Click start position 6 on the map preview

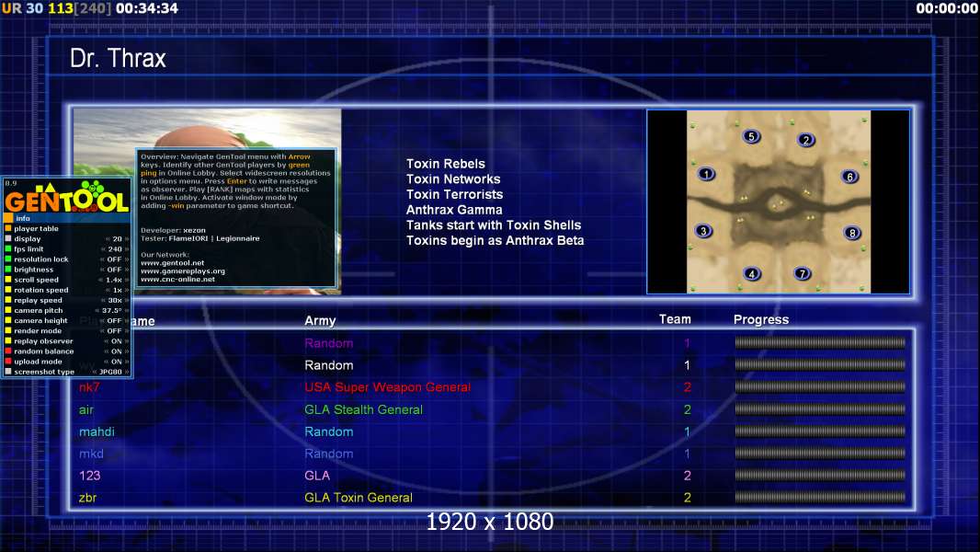(849, 177)
